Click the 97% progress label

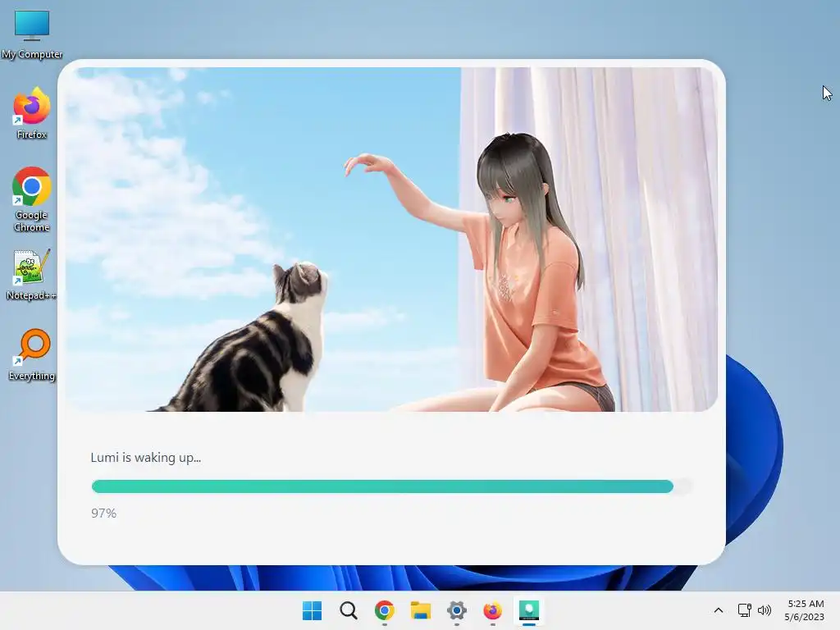point(103,514)
